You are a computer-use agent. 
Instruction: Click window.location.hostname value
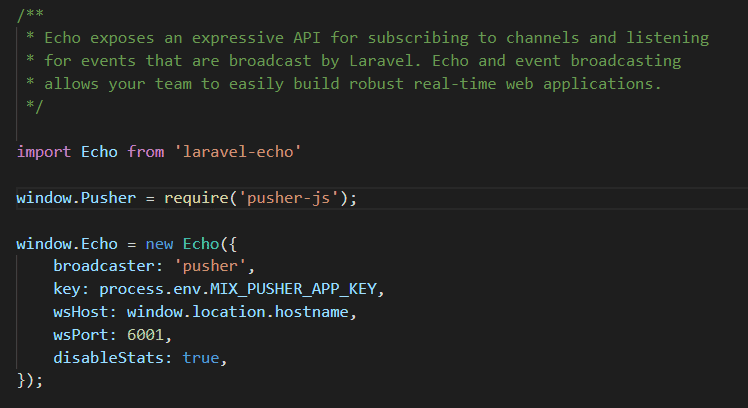(238, 312)
